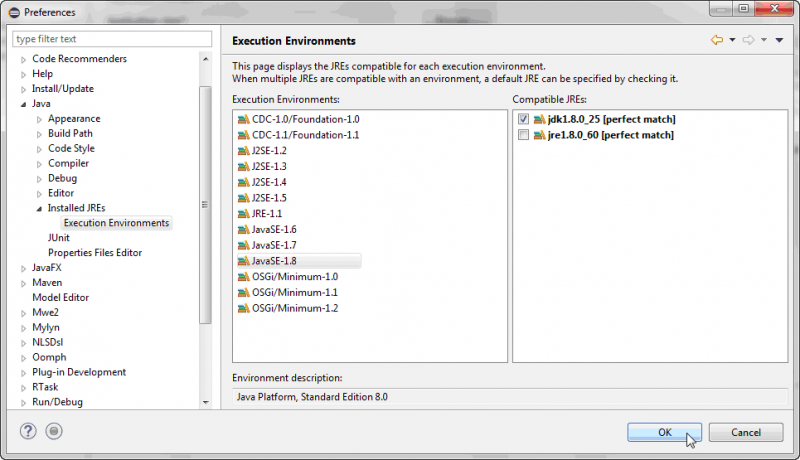Viewport: 800px width, 460px height.
Task: Click the tree scrollbar down arrow
Action: click(x=206, y=402)
